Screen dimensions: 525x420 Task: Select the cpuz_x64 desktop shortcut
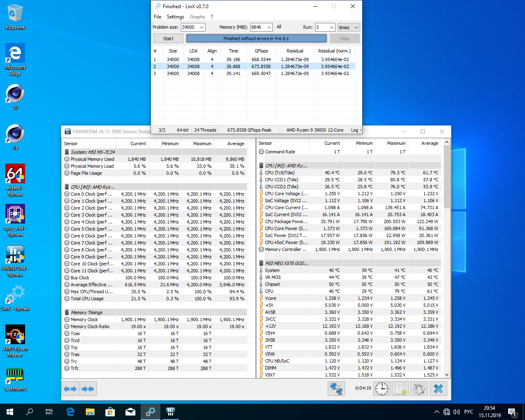click(15, 220)
